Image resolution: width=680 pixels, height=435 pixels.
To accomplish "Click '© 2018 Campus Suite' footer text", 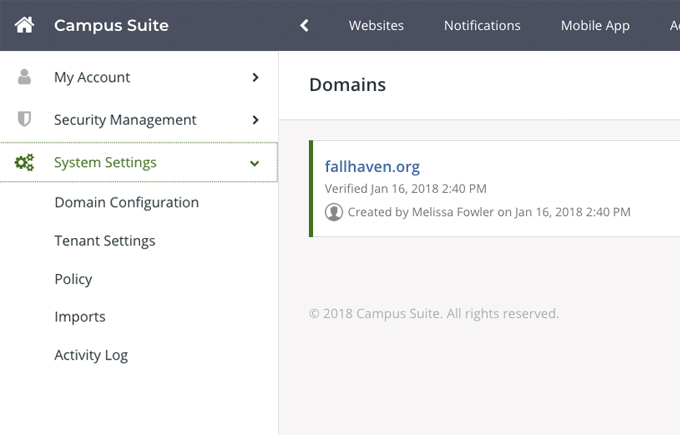I will point(374,314).
